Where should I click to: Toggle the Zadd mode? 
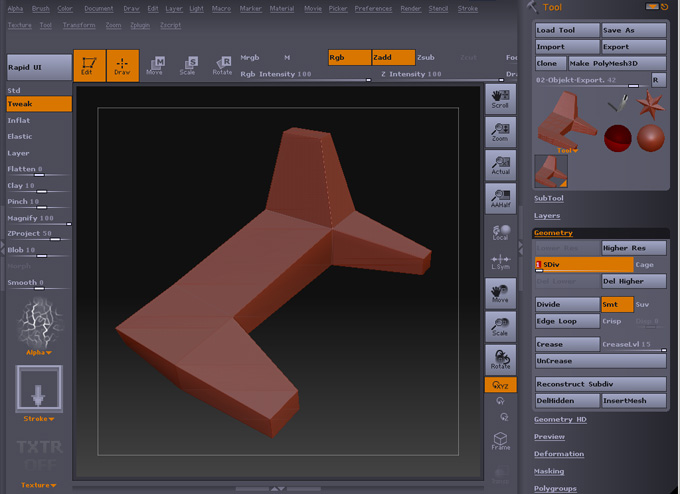click(392, 57)
